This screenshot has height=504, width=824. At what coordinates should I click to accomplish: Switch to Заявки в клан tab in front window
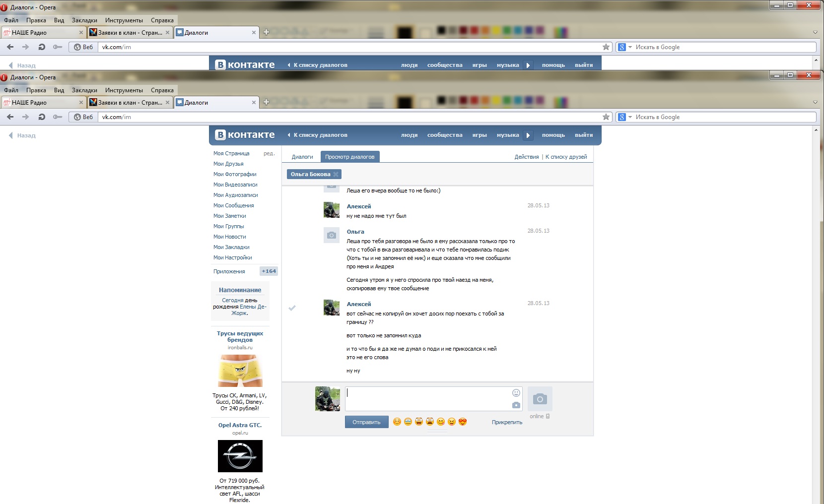[x=130, y=103]
